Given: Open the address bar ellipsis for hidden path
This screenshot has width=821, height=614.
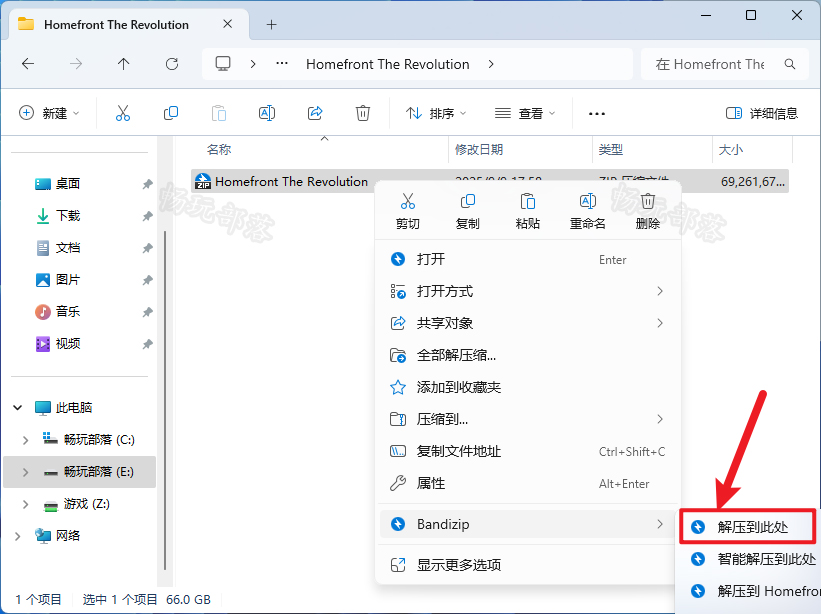Looking at the screenshot, I should 282,64.
